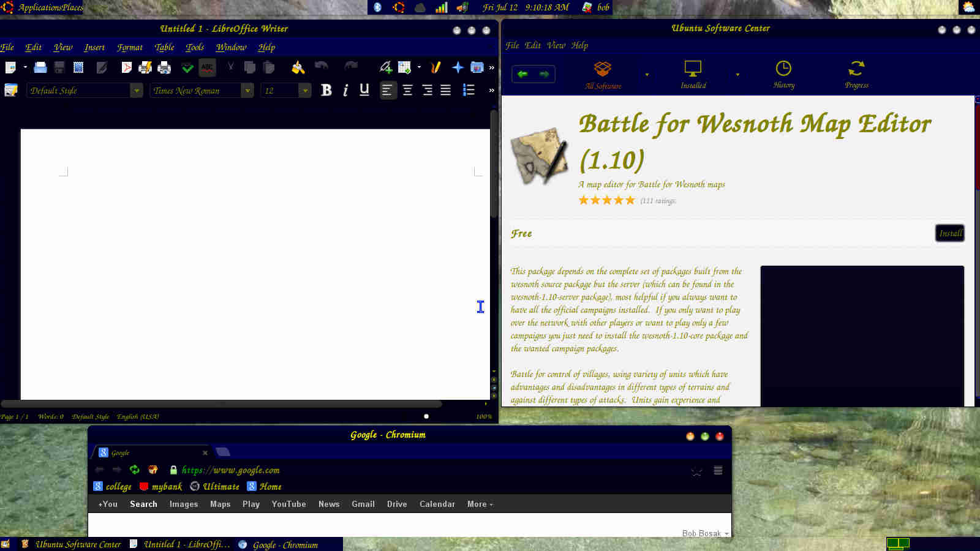
Task: Toggle AutoSpellcheck in Writer
Action: [208, 67]
